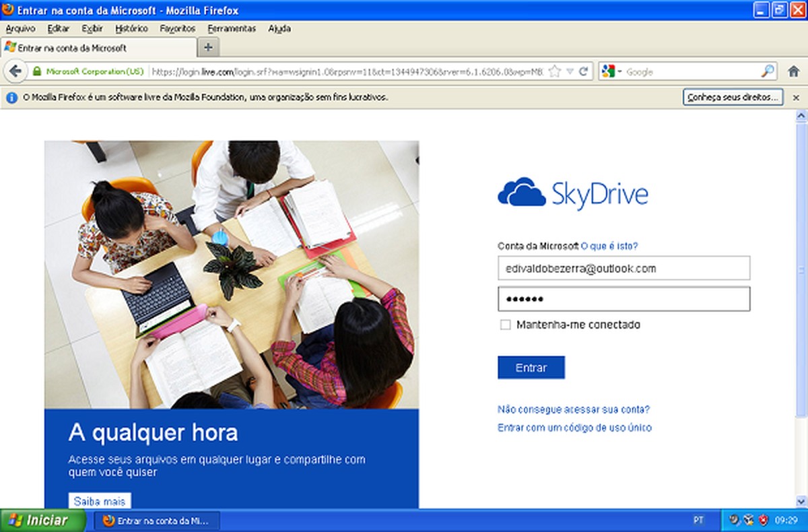Click the search magnifier in the Google box
The height and width of the screenshot is (532, 808).
[x=767, y=71]
